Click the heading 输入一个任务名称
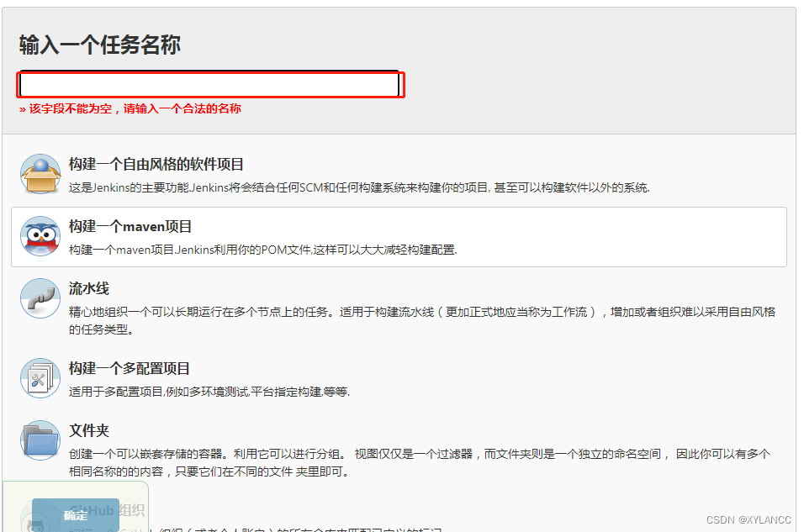The height and width of the screenshot is (532, 804). point(100,45)
